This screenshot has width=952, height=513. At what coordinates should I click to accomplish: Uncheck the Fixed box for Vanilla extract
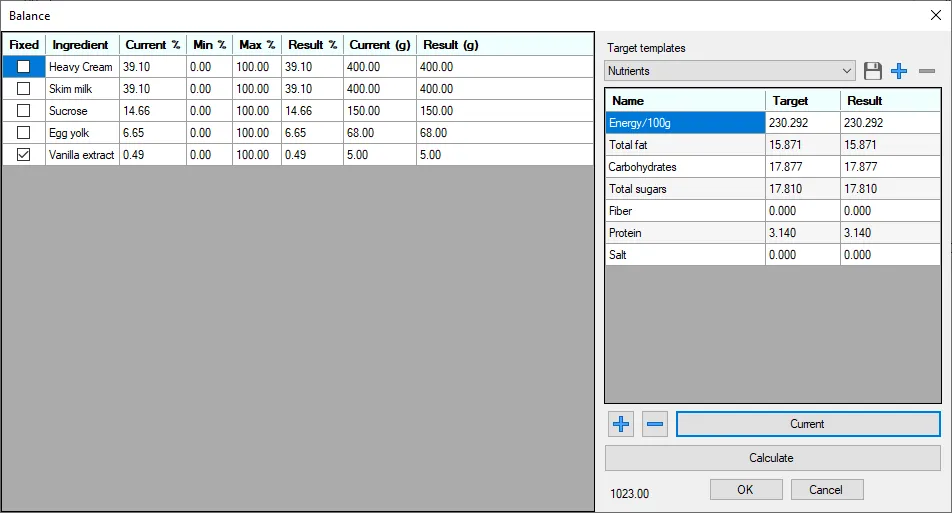(23, 155)
